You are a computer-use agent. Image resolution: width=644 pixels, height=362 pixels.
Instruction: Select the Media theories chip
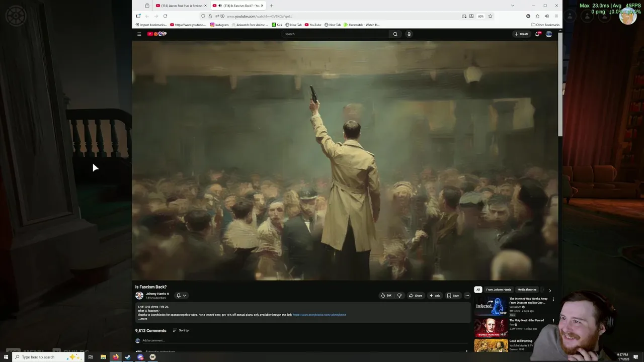tap(527, 290)
